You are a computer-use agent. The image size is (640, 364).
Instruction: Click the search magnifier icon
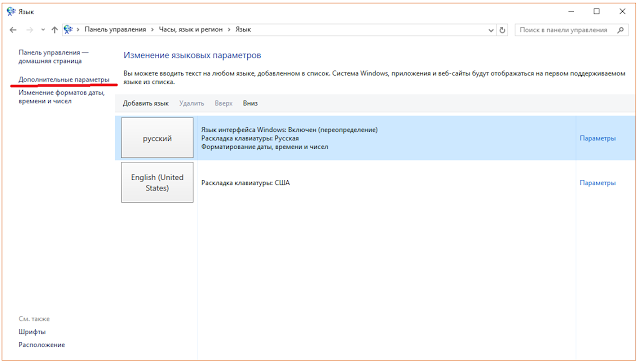click(x=620, y=30)
